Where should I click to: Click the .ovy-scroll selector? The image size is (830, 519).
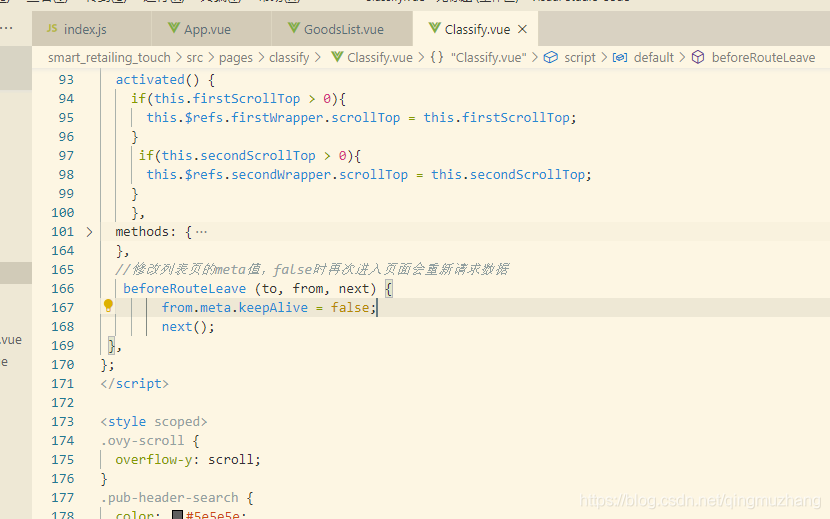point(142,441)
